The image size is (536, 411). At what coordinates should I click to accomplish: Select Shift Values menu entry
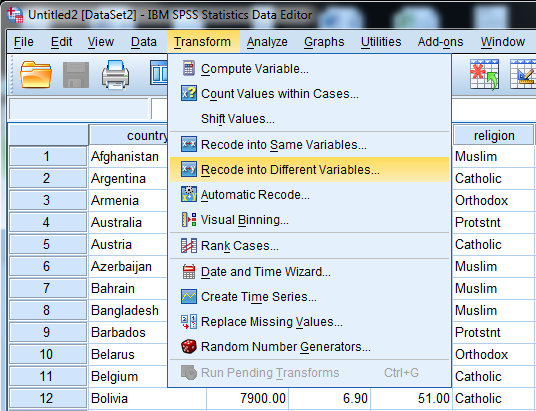point(309,118)
